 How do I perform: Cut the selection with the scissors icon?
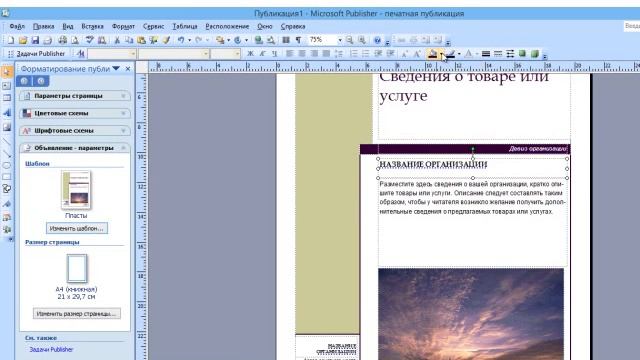(117, 40)
